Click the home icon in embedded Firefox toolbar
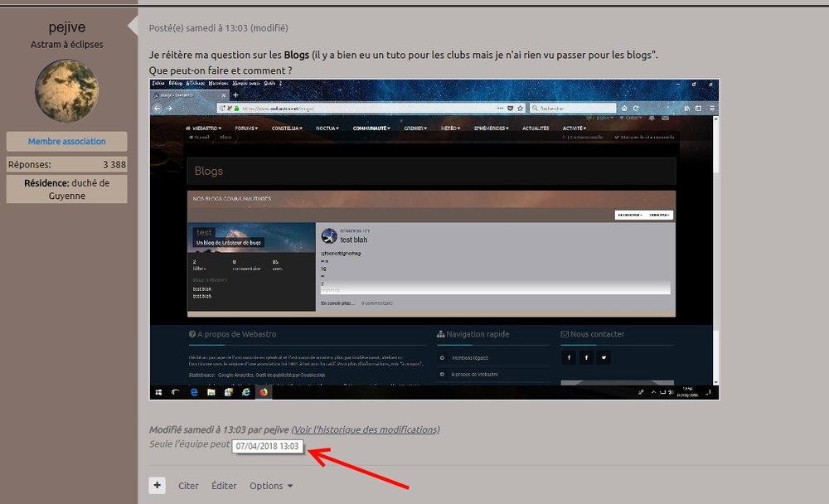This screenshot has width=829, height=504. [x=624, y=108]
